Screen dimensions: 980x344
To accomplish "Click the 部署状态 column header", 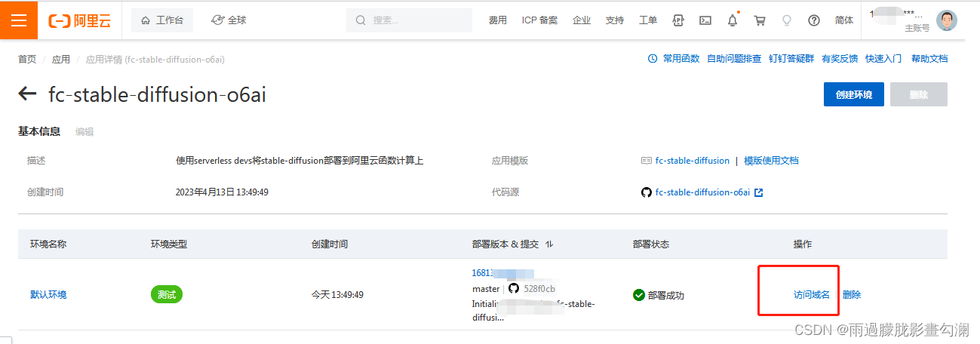I will coord(651,244).
